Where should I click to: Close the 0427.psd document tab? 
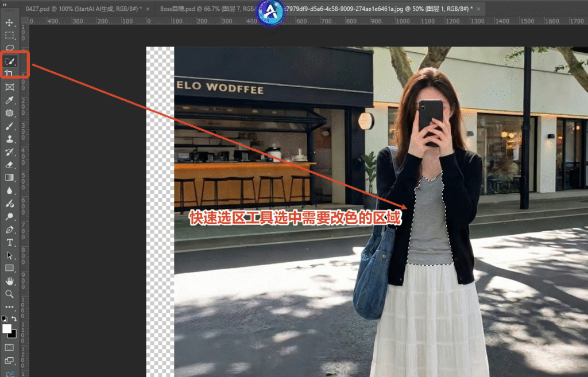click(x=148, y=9)
